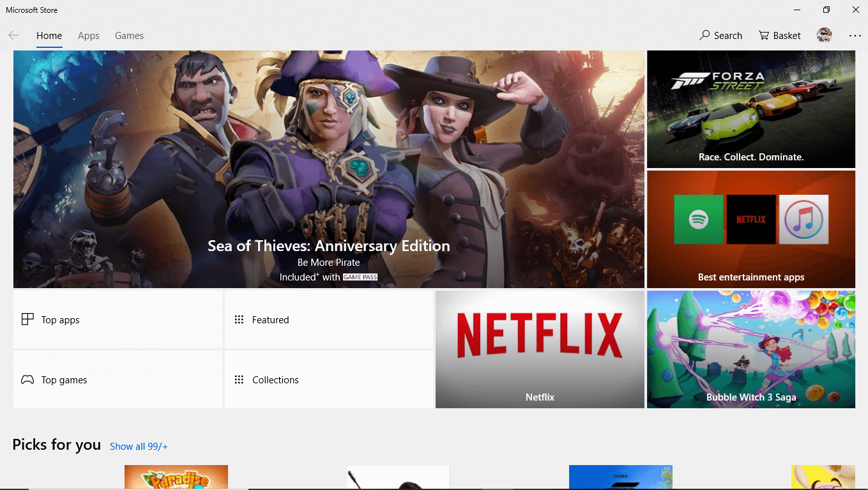Close the Microsoft Store window
The height and width of the screenshot is (490, 868).
856,10
